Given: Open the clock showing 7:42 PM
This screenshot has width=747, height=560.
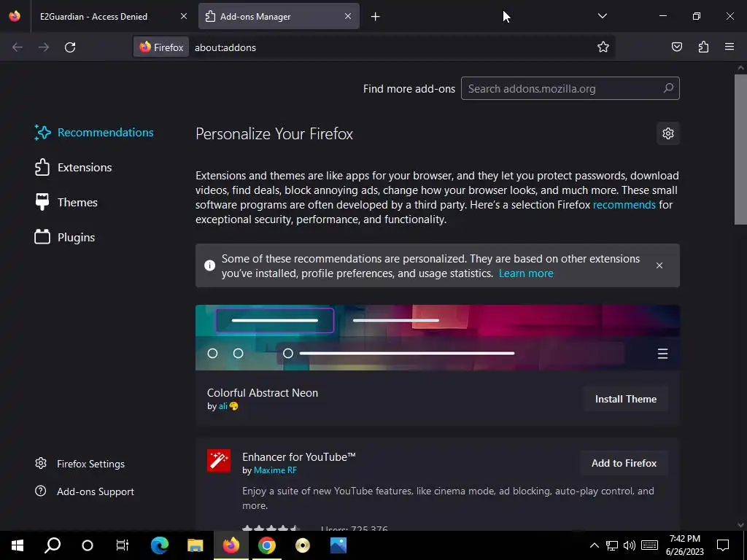Looking at the screenshot, I should (684, 545).
